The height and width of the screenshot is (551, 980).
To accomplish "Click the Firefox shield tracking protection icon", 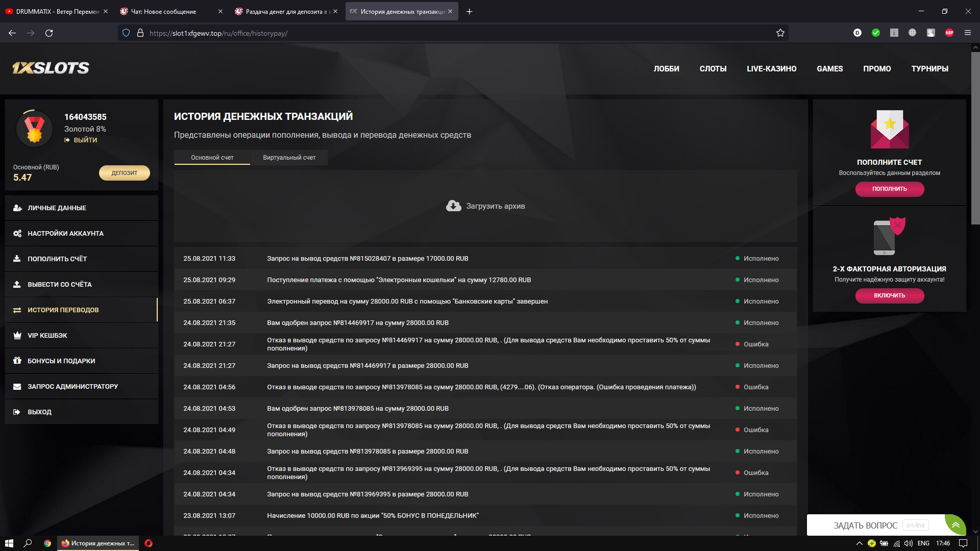I will [x=126, y=33].
